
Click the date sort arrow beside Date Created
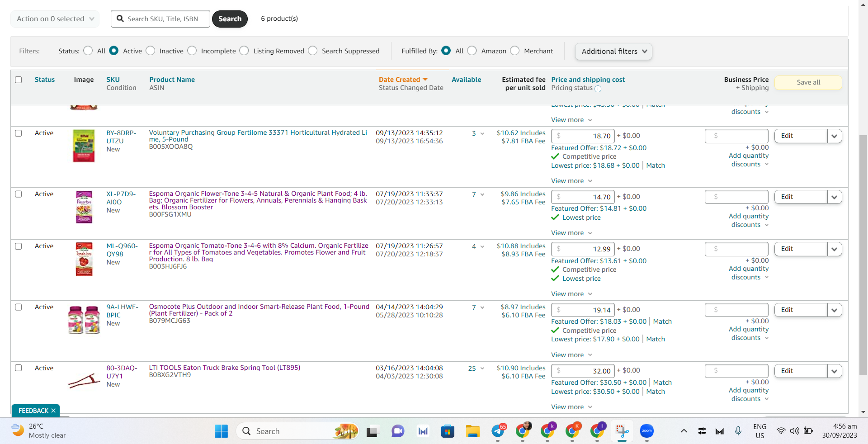pos(425,80)
